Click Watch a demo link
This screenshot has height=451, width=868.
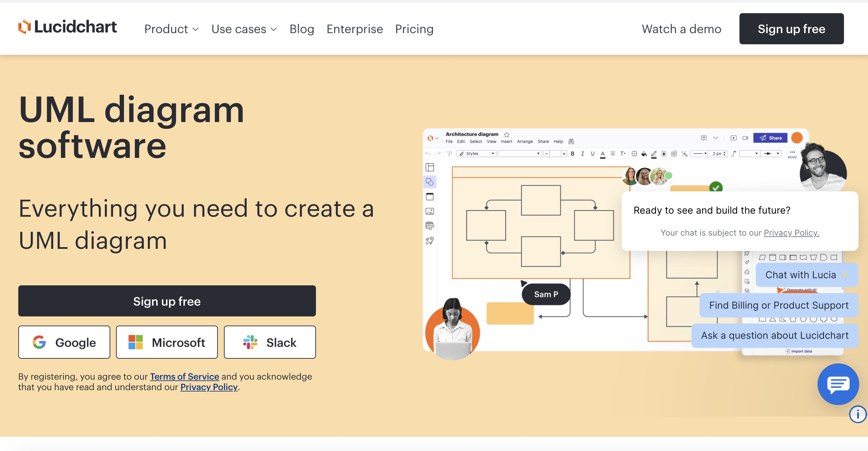pos(681,29)
